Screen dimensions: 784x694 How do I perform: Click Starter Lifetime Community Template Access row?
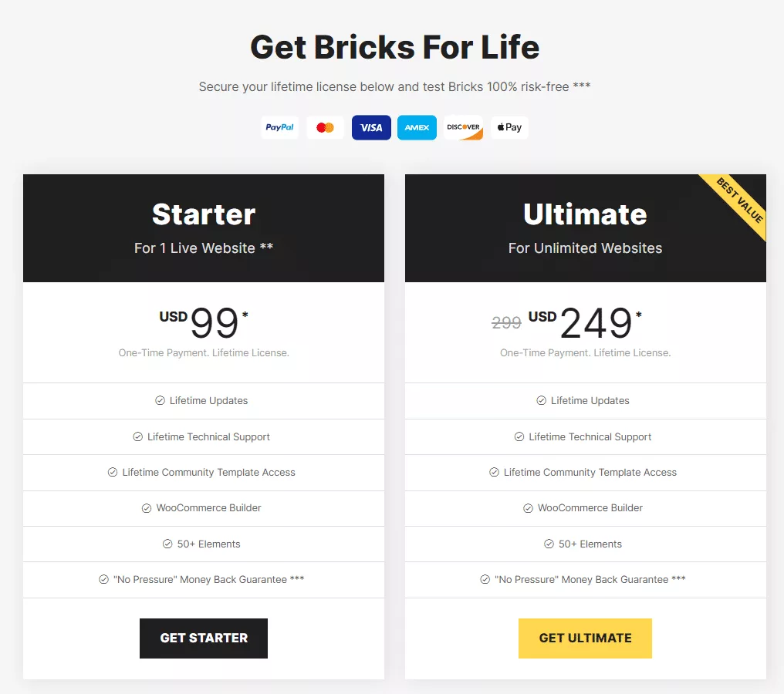pos(204,473)
